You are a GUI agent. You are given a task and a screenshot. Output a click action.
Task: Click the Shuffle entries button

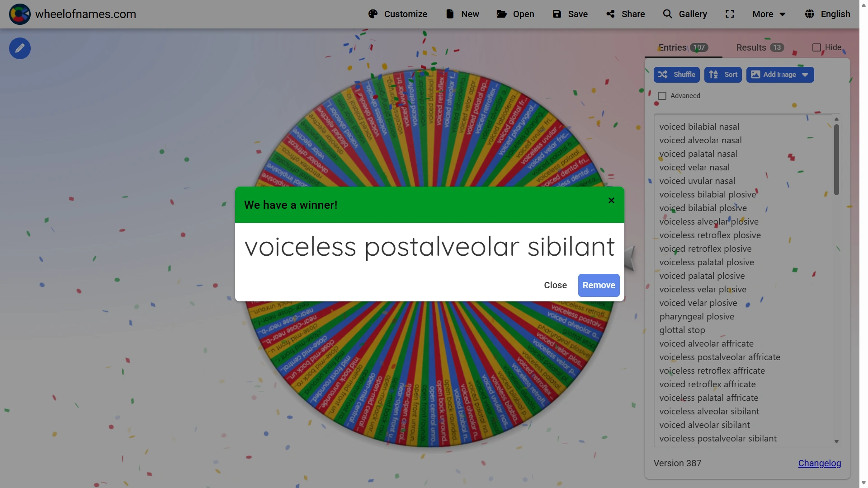click(x=676, y=75)
